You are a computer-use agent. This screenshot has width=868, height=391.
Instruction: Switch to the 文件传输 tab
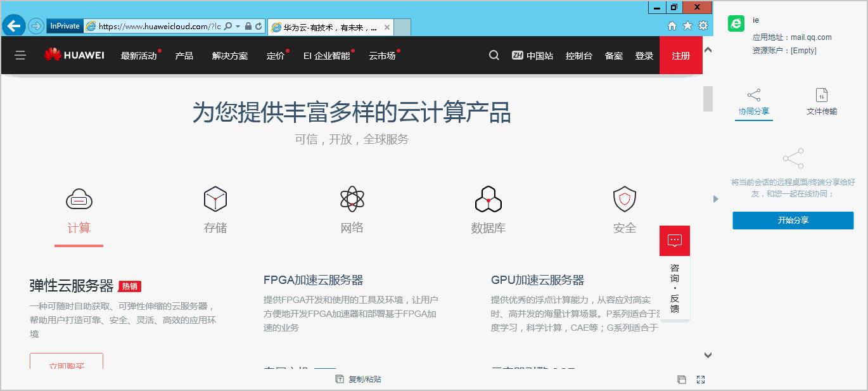[x=822, y=103]
